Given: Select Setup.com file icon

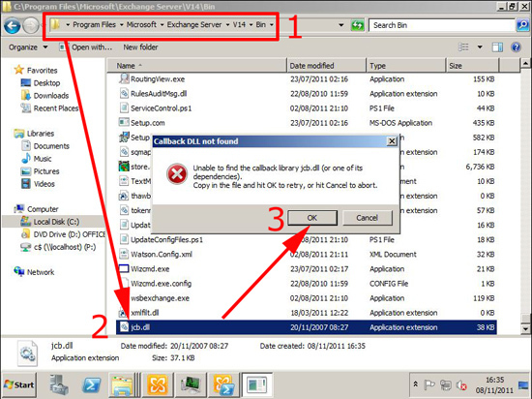Looking at the screenshot, I should (124, 122).
